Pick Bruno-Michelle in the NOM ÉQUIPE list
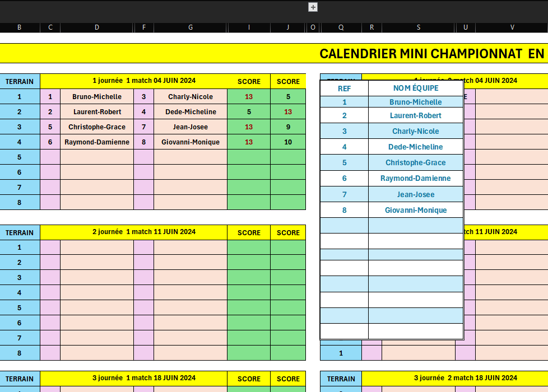 [416, 102]
